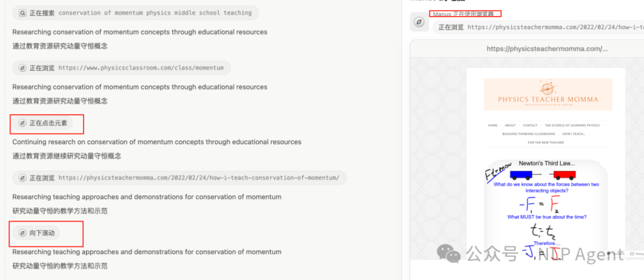Click the magnifier icon of the search step
Viewport: 644px width, 280px height.
(23, 13)
